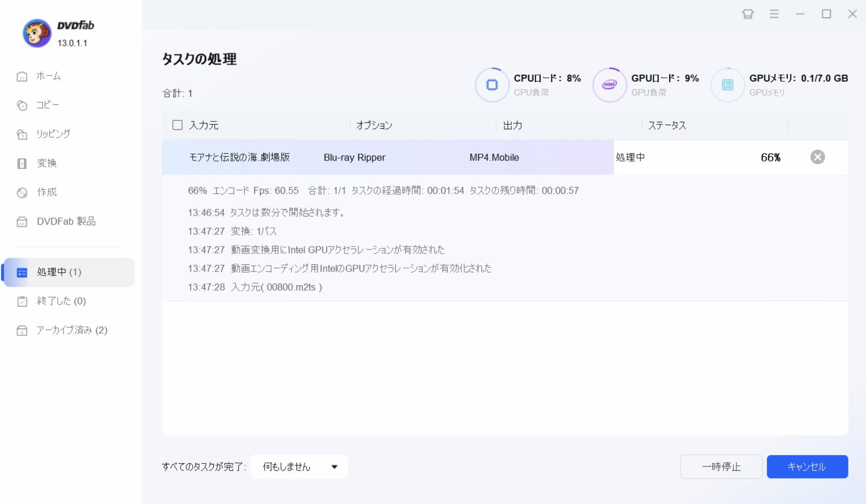Click the 66% progress value

(x=771, y=158)
